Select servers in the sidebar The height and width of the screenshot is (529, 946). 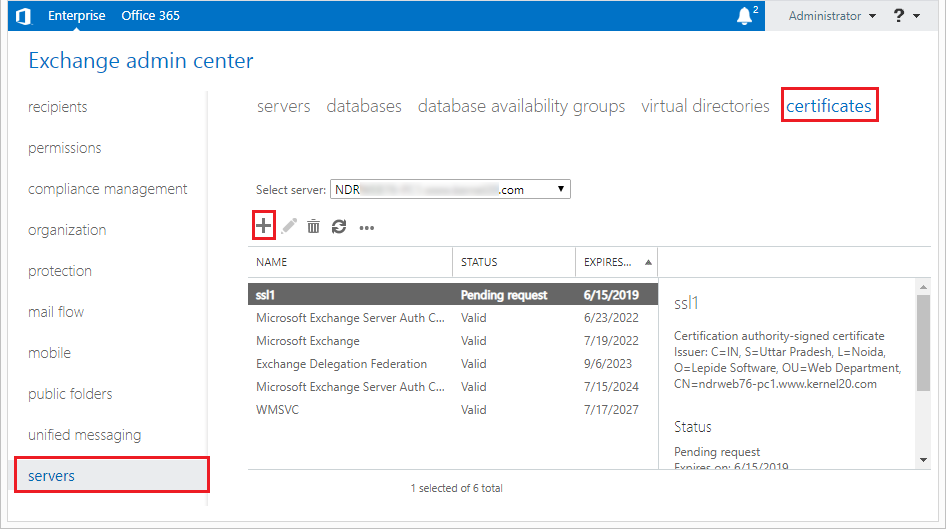click(112, 476)
